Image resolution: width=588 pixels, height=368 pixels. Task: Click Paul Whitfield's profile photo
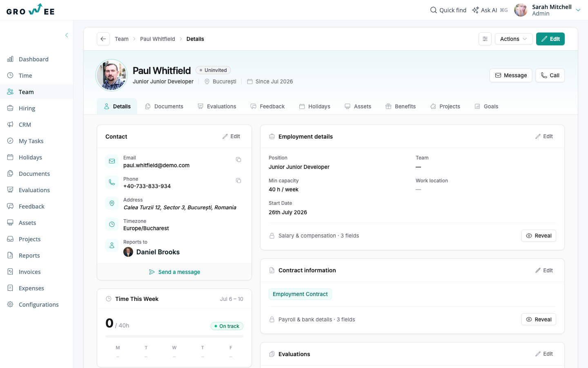coord(111,75)
